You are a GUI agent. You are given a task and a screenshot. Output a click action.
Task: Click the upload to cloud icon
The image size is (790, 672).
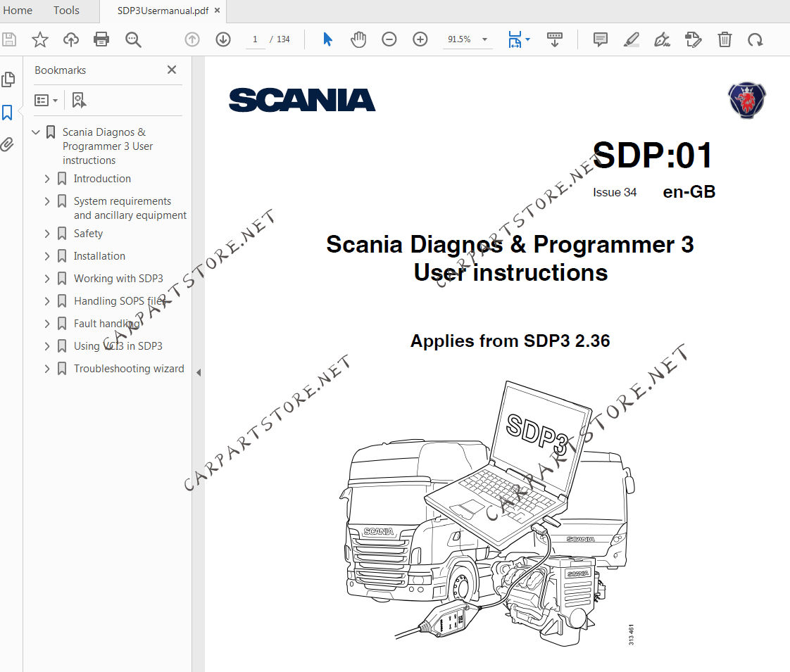71,39
